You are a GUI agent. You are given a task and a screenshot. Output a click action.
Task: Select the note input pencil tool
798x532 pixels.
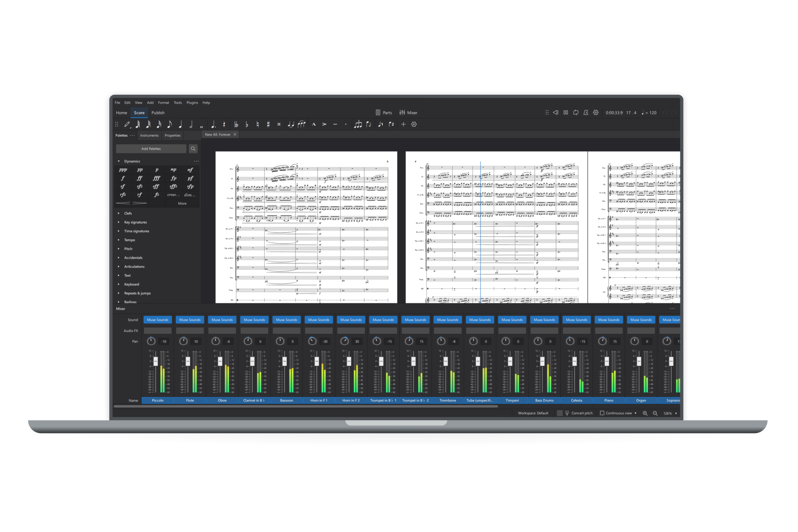click(x=128, y=124)
